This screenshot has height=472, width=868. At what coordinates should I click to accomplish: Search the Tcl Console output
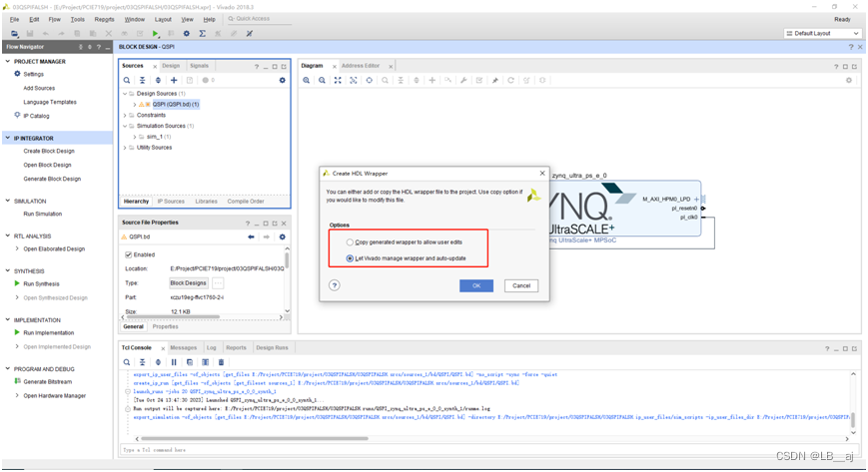(127, 362)
